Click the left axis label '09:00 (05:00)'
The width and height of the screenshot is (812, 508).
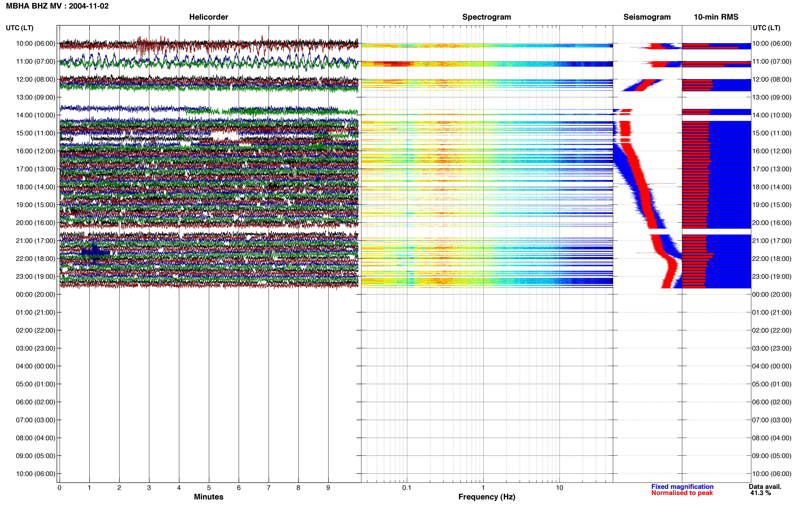[x=36, y=456]
